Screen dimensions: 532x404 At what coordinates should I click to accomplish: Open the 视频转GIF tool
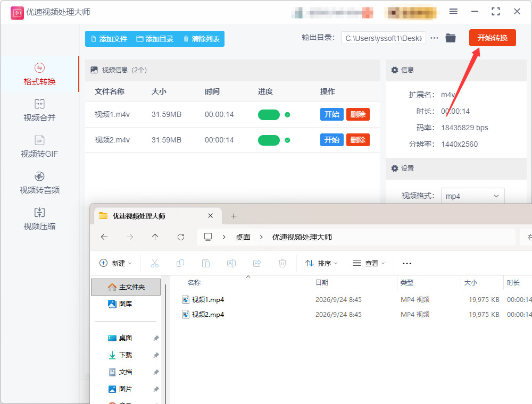[39, 147]
